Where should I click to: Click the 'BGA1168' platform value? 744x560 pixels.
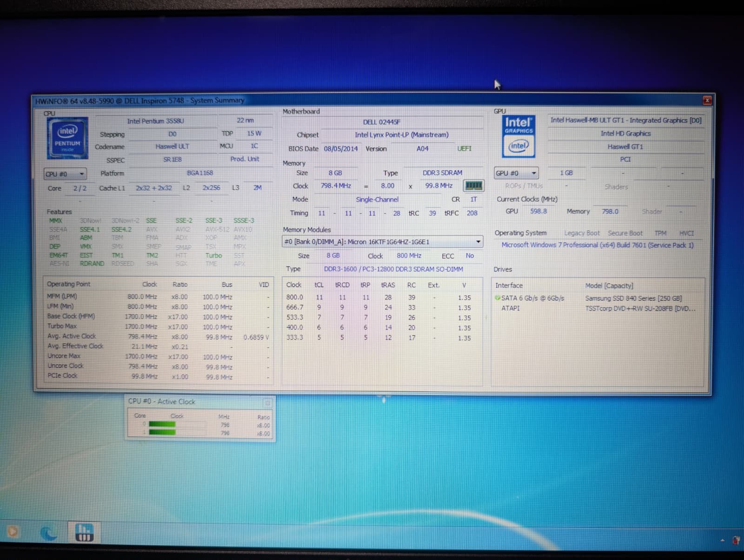coord(200,173)
